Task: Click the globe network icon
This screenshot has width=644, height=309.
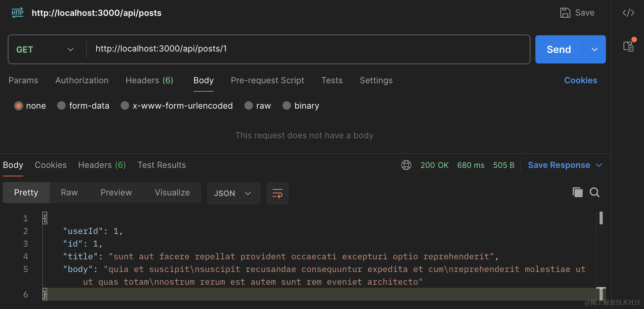Action: pyautogui.click(x=406, y=165)
